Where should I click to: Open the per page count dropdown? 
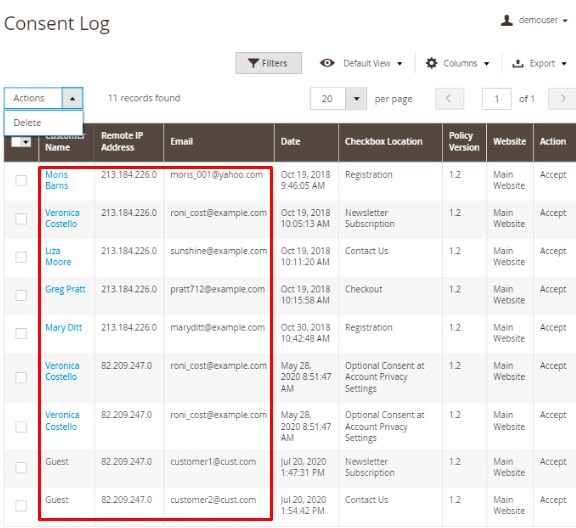[x=356, y=98]
